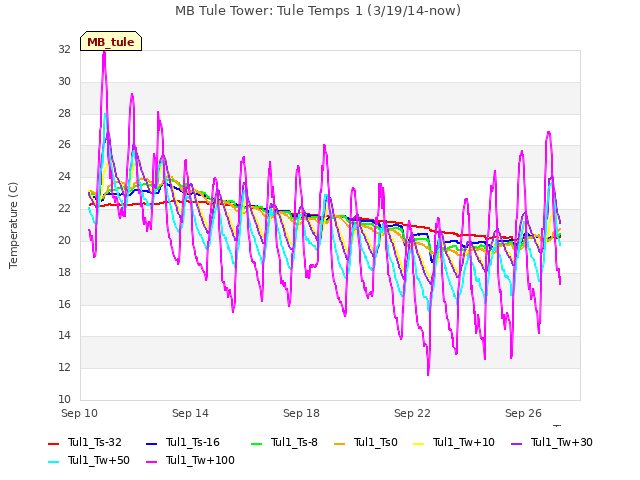Click the 32 y-axis tick label

pyautogui.click(x=64, y=49)
